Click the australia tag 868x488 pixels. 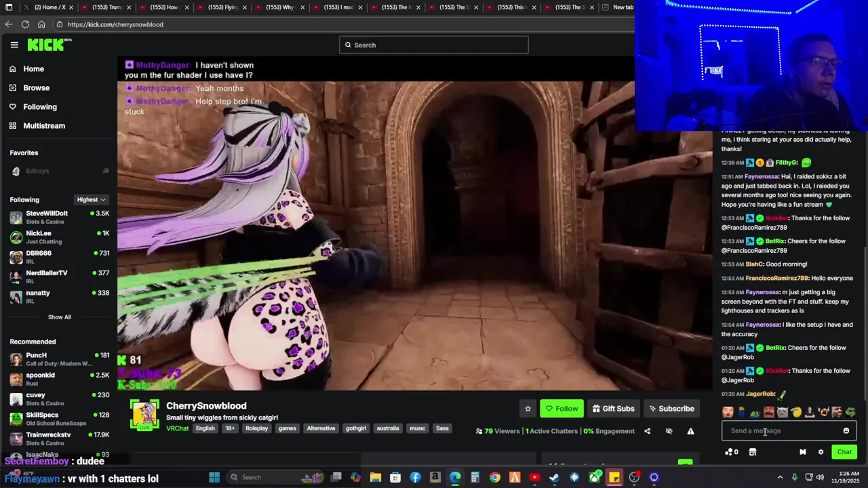point(388,428)
